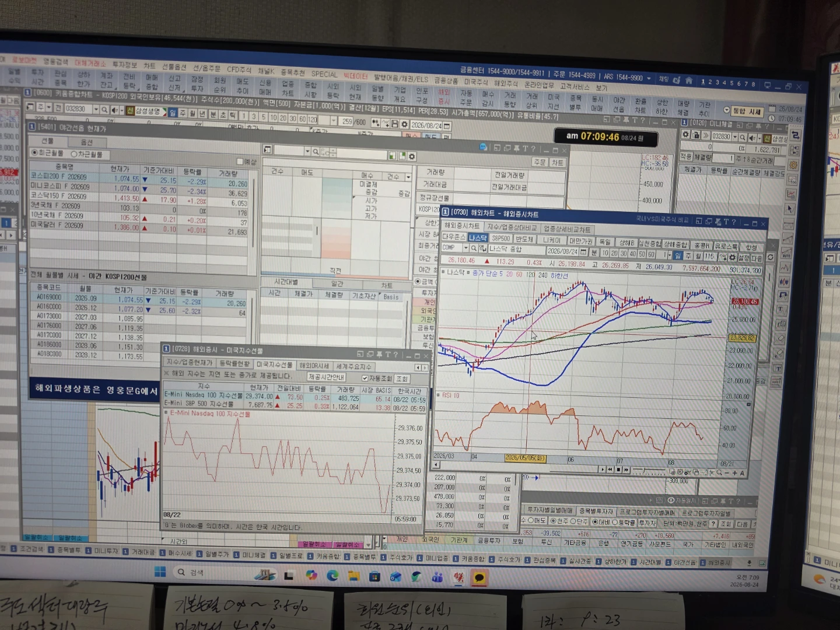This screenshot has height=630, width=840.
Task: Switch to the 옵션 tab in night futures window
Action: (x=86, y=142)
